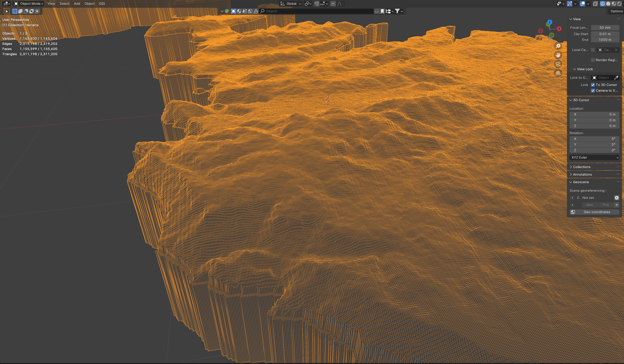
Task: Switch to solid viewport shading
Action: [x=608, y=4]
